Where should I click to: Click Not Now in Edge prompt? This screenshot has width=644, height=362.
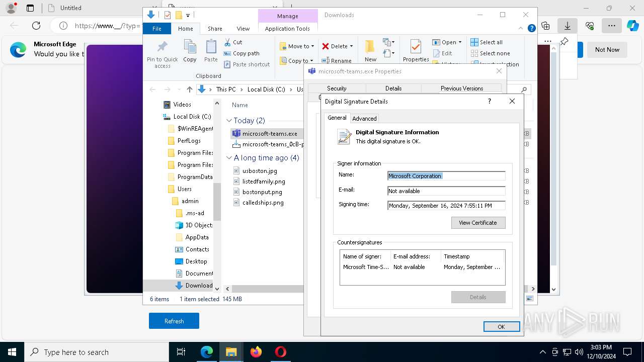point(607,50)
